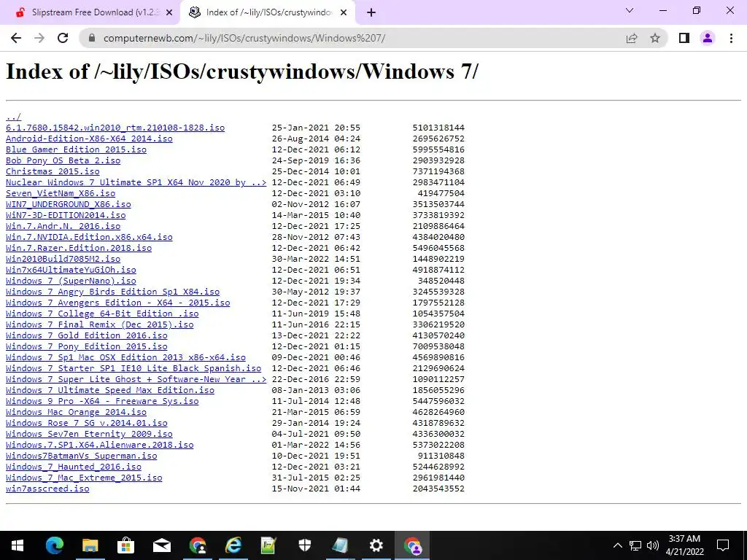Open the browser side panel
Viewport: 747px width, 560px height.
pos(684,38)
